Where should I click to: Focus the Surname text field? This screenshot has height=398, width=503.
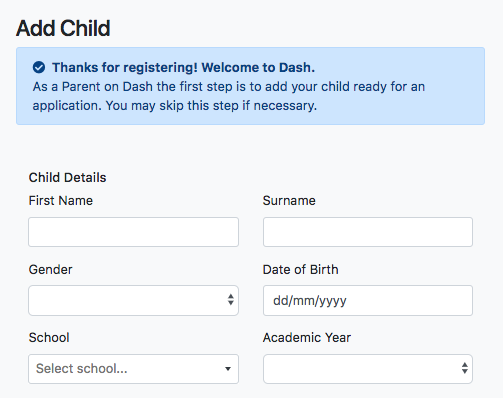pyautogui.click(x=368, y=232)
